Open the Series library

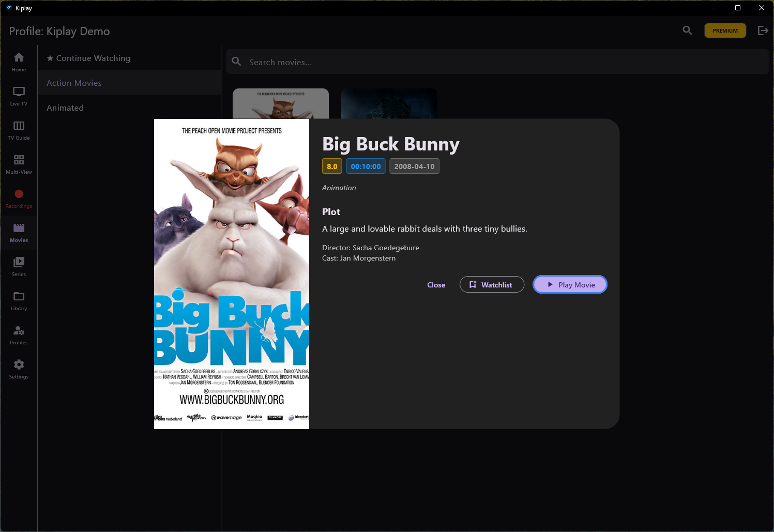(x=19, y=266)
